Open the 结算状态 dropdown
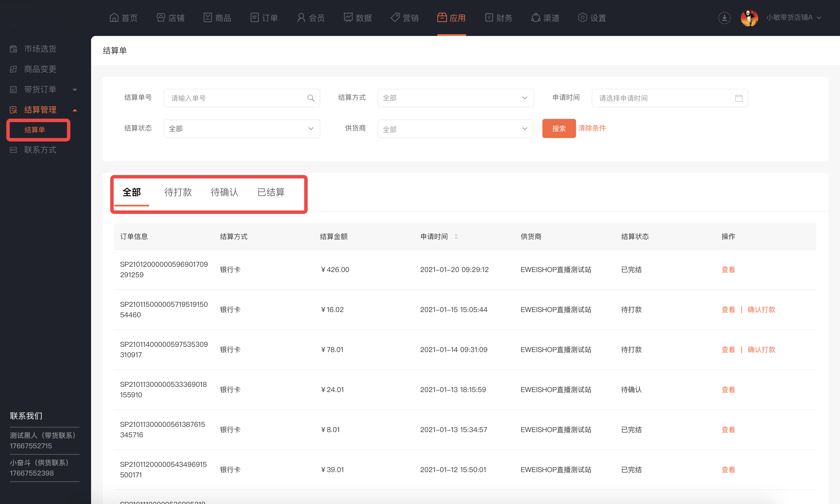Viewport: 840px width, 504px height. coord(241,129)
